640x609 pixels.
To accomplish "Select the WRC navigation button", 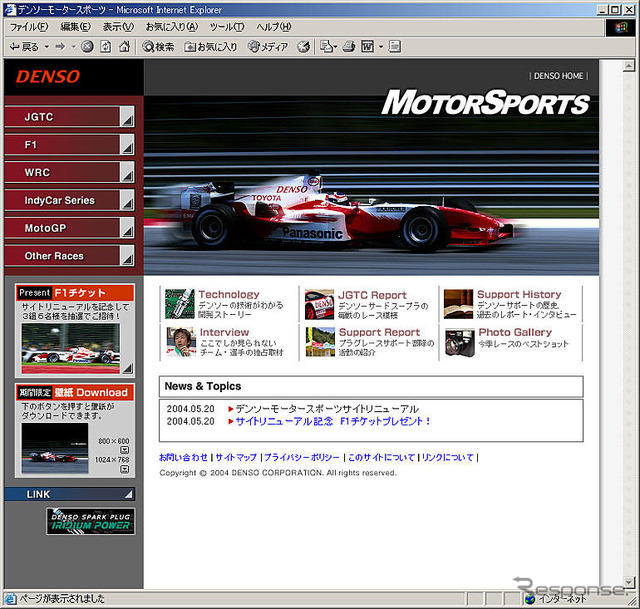I will pyautogui.click(x=69, y=172).
